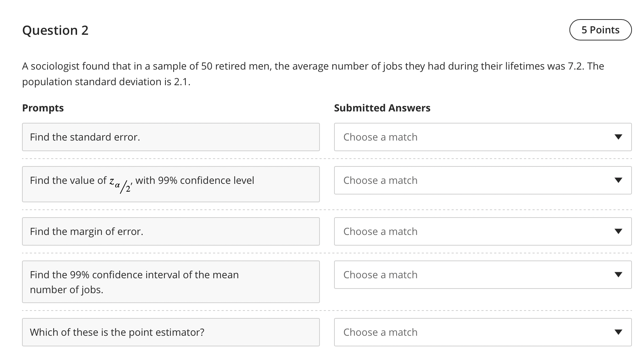Open the dropdown for the z alpha/2 prompt
This screenshot has height=362, width=644.
pyautogui.click(x=483, y=180)
